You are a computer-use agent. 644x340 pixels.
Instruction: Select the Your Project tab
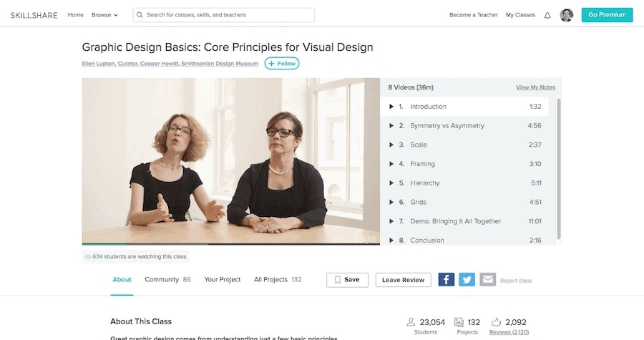point(223,280)
